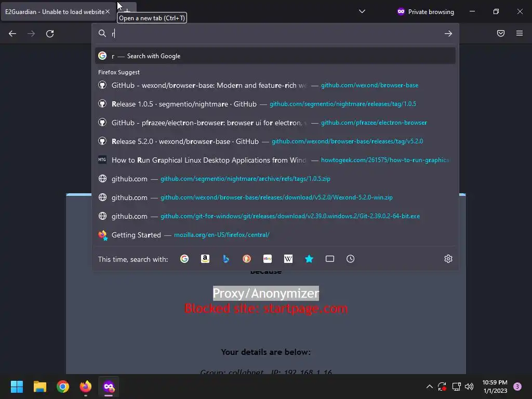532x399 pixels.
Task: Open search settings gear
Action: (448, 259)
